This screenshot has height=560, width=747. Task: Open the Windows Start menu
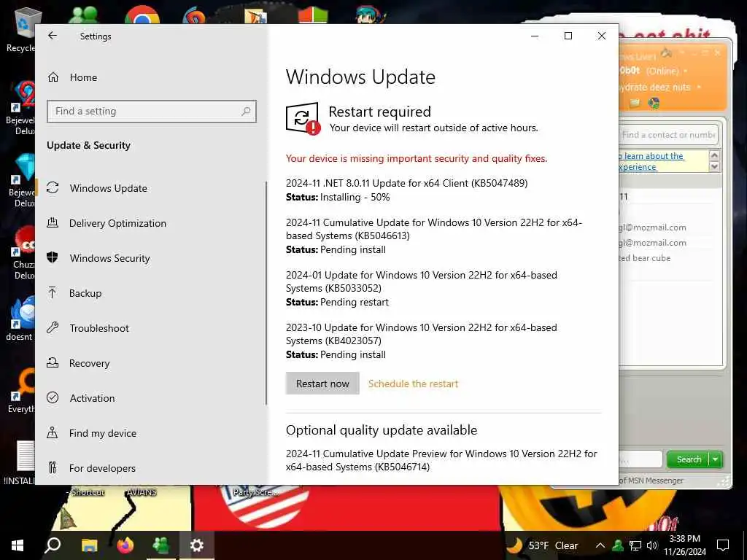click(18, 545)
